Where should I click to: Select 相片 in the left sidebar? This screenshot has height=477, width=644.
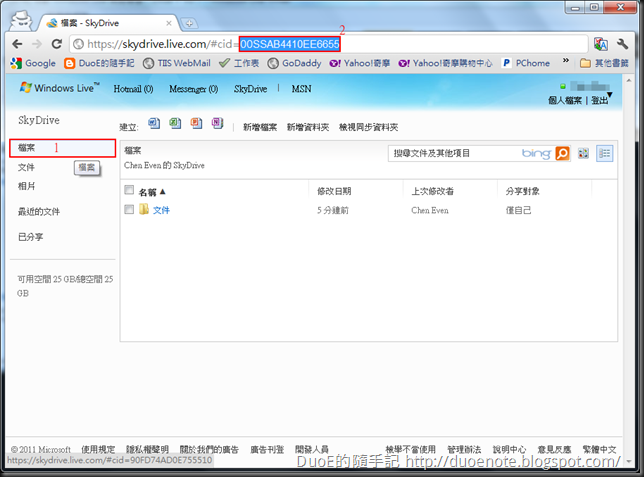pyautogui.click(x=26, y=186)
